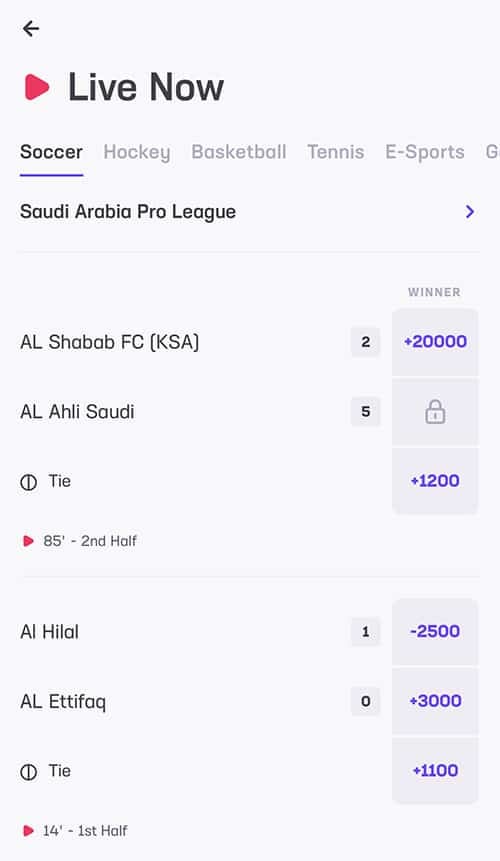Select the +1200 Tie odds

pyautogui.click(x=435, y=481)
